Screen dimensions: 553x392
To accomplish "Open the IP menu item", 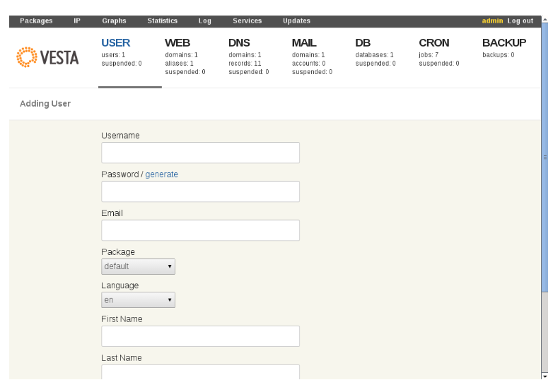I will (77, 21).
